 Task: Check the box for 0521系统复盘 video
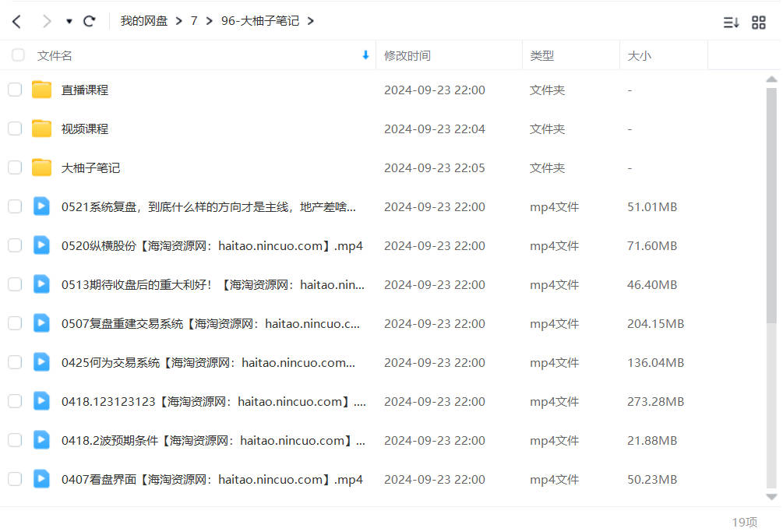click(x=15, y=206)
